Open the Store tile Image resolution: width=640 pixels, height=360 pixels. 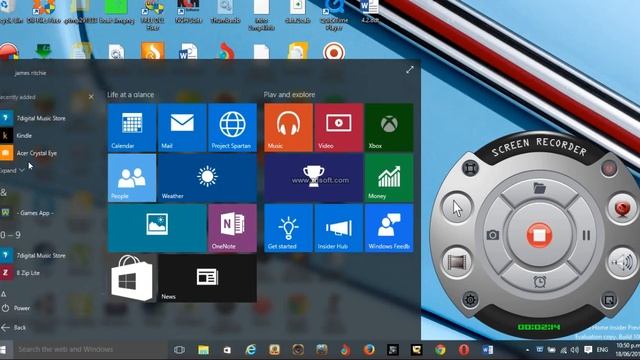point(132,278)
